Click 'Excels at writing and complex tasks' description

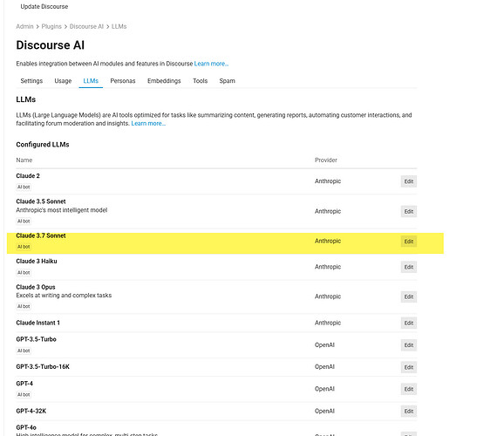64,295
